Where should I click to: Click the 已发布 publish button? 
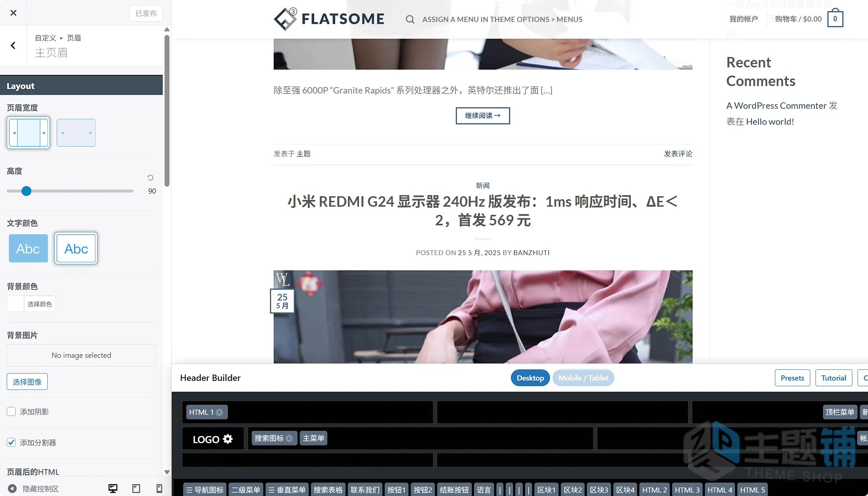click(x=146, y=13)
